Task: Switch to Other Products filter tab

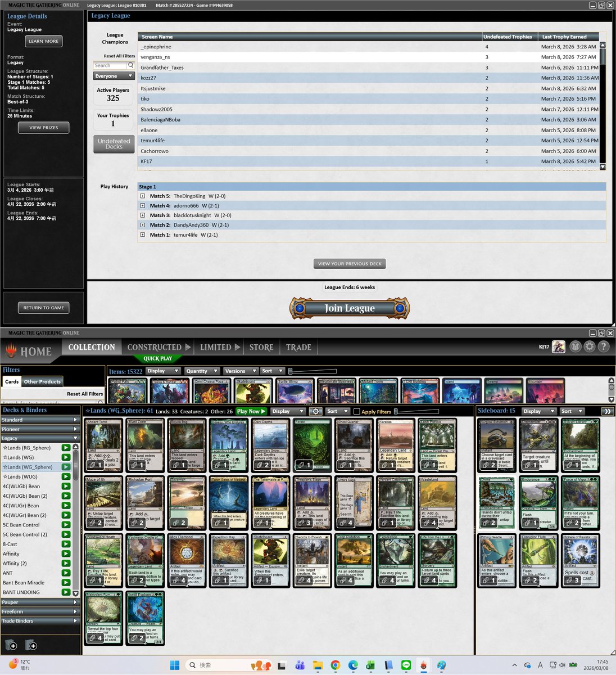Action: point(42,381)
